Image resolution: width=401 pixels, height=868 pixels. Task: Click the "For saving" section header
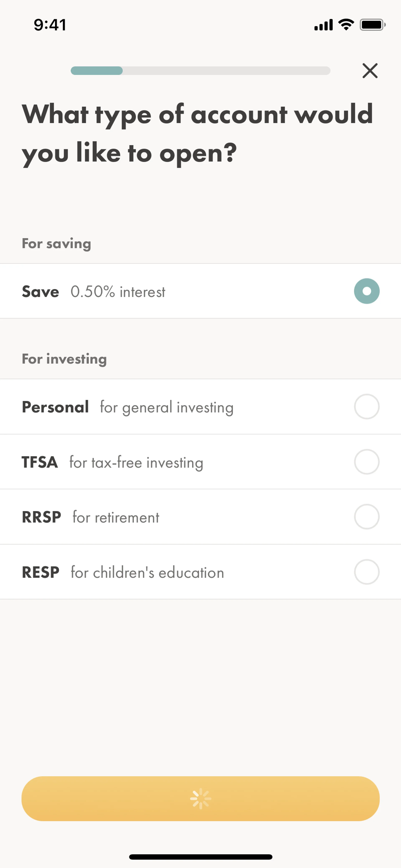tap(56, 244)
